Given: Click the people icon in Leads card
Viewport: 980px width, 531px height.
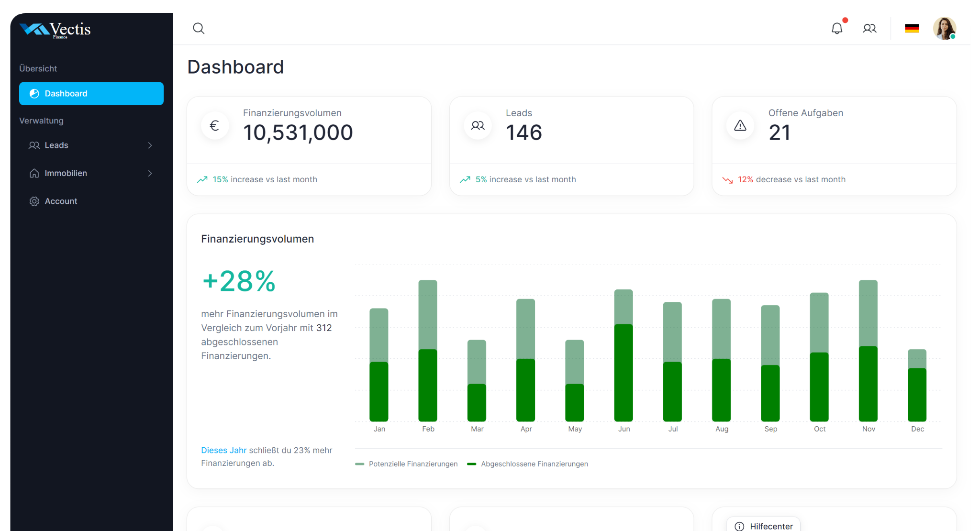Looking at the screenshot, I should pyautogui.click(x=478, y=126).
